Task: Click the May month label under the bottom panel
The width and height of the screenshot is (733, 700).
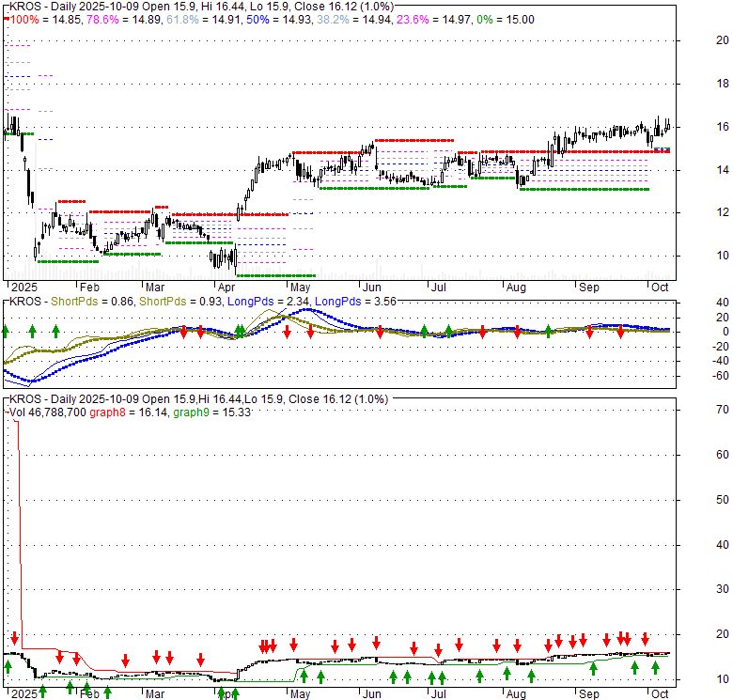Action: 300,694
